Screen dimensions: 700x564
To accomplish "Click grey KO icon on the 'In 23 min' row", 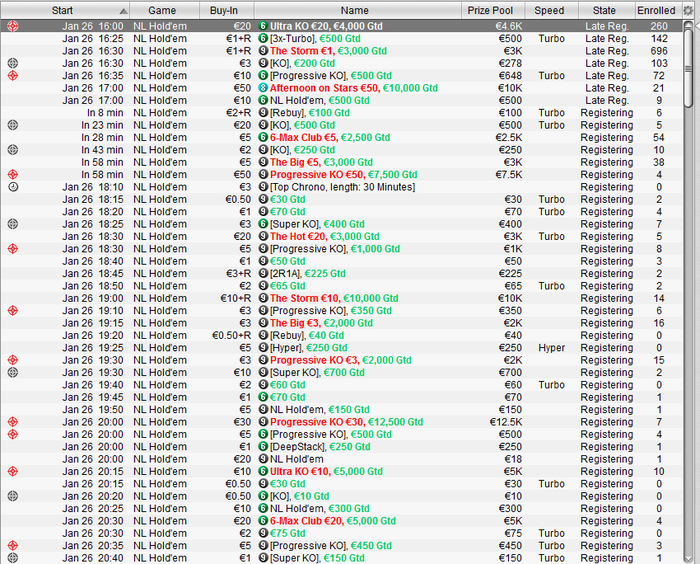I will [x=13, y=125].
